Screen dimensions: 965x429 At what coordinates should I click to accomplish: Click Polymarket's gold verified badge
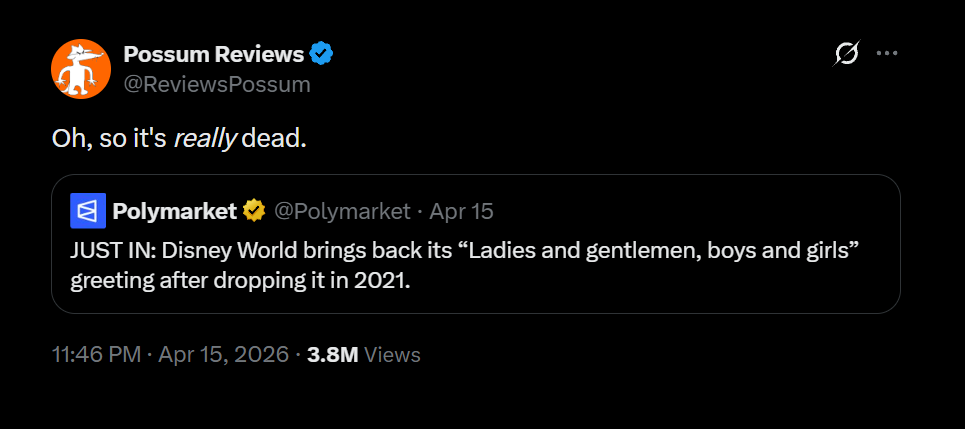point(254,211)
